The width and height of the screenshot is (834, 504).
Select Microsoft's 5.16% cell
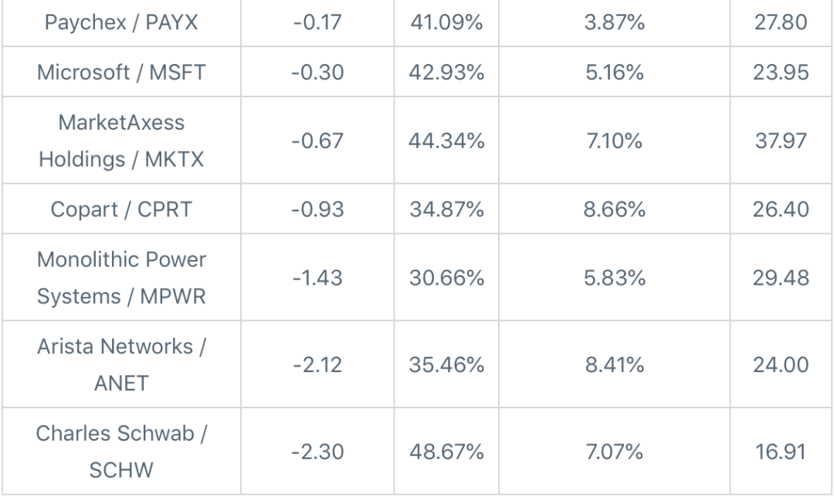(x=614, y=72)
